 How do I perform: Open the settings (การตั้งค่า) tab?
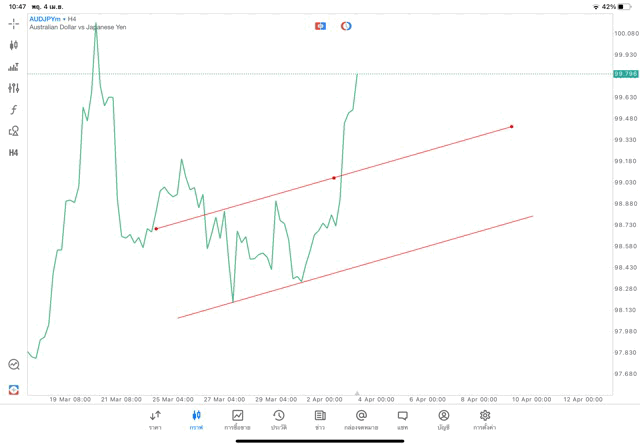click(485, 419)
